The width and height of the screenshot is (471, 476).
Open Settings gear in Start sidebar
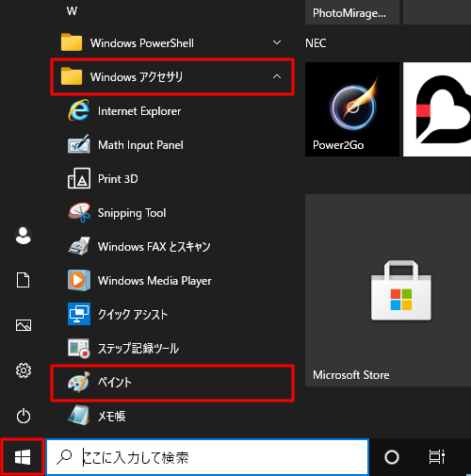coord(24,370)
